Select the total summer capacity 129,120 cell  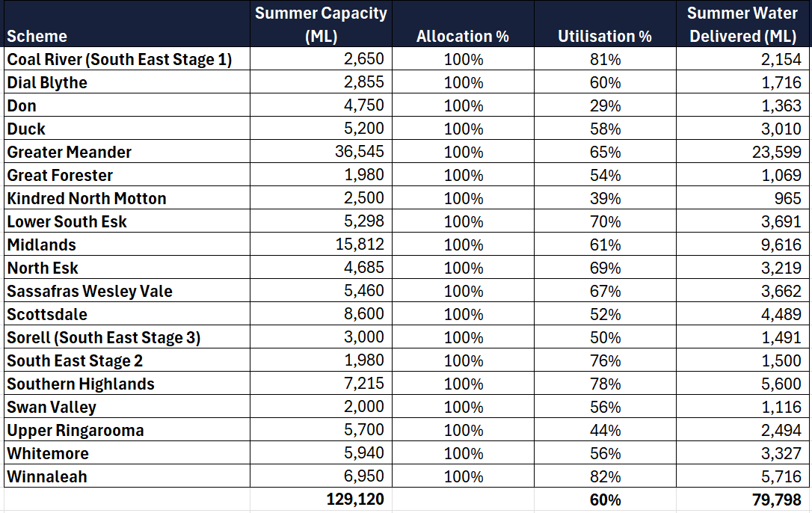(355, 500)
